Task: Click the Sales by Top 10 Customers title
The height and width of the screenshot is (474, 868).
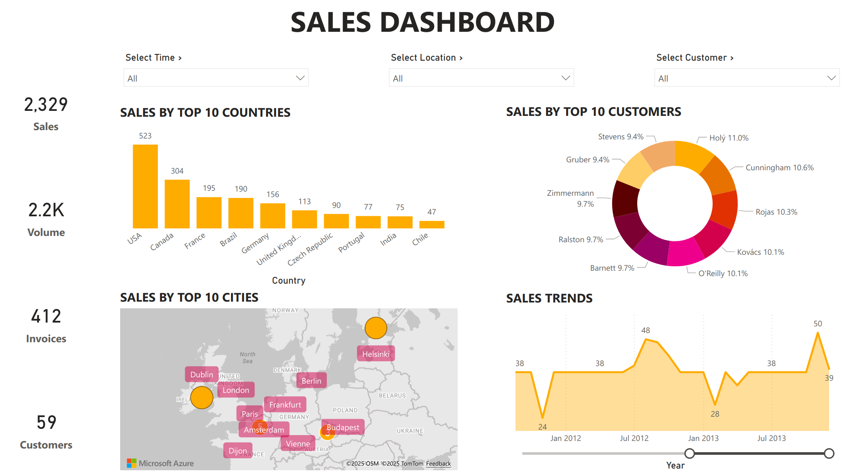Action: click(x=594, y=112)
